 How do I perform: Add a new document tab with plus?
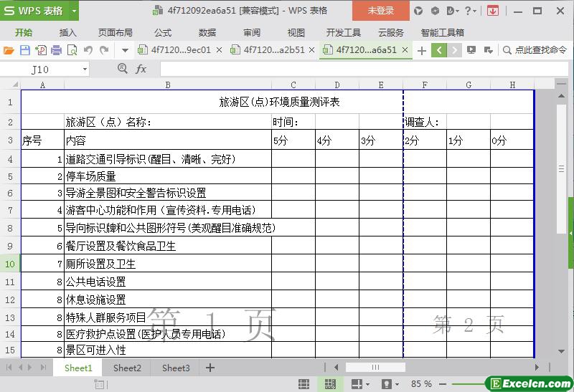[422, 50]
